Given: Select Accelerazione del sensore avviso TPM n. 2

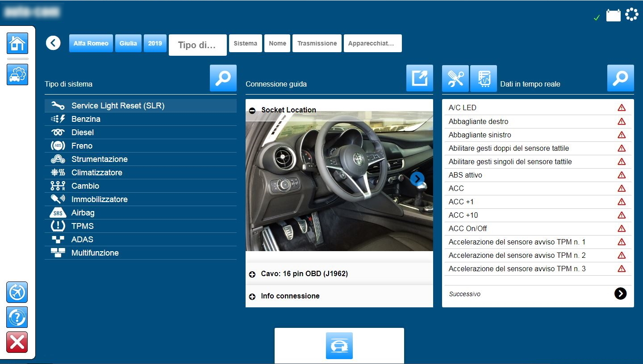Looking at the screenshot, I should pos(538,255).
